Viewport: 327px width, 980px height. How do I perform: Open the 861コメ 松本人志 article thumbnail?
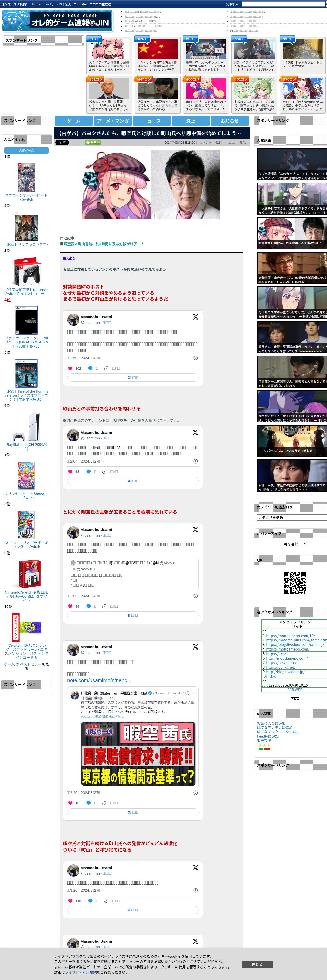pos(109,89)
